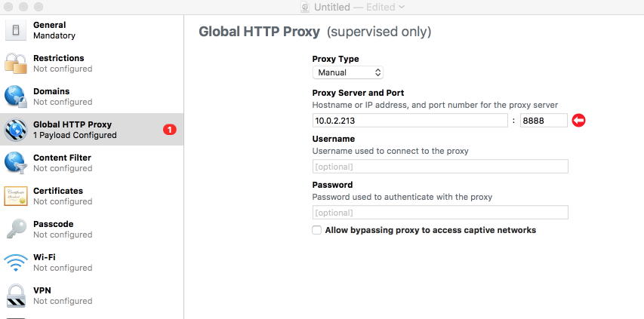644x319 pixels.
Task: Click the red error arrow beside port
Action: [x=579, y=121]
